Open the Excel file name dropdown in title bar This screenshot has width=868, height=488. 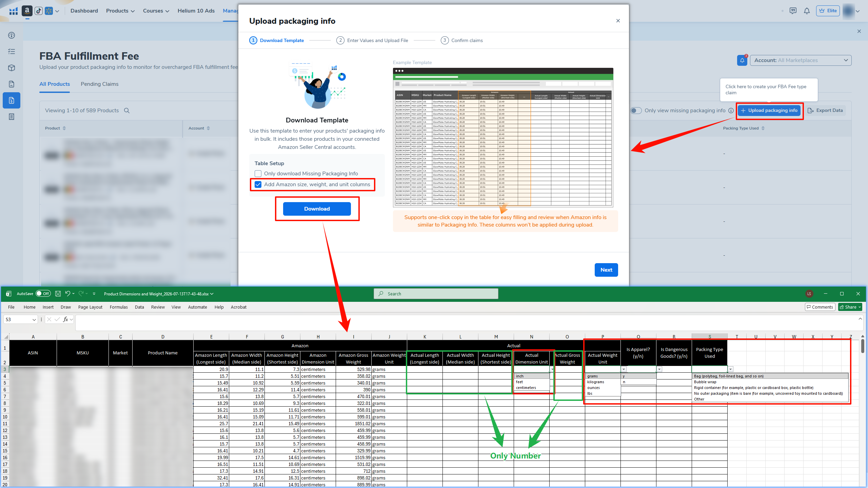[x=212, y=294]
